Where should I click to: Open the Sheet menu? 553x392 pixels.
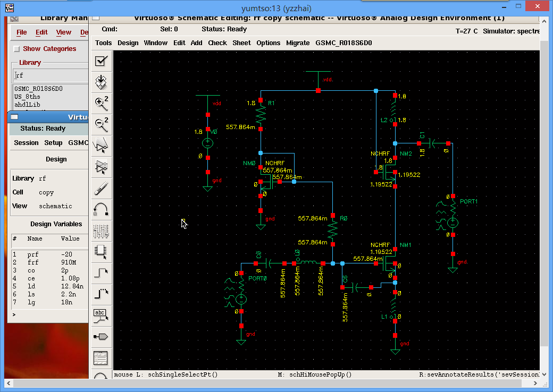coord(241,43)
